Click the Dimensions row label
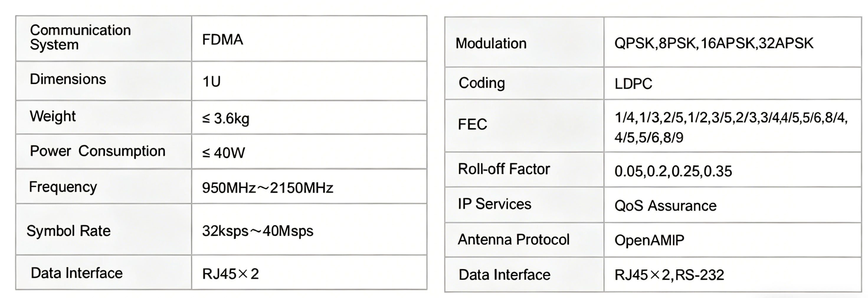Screen dimensions: 868x298 coord(68,79)
